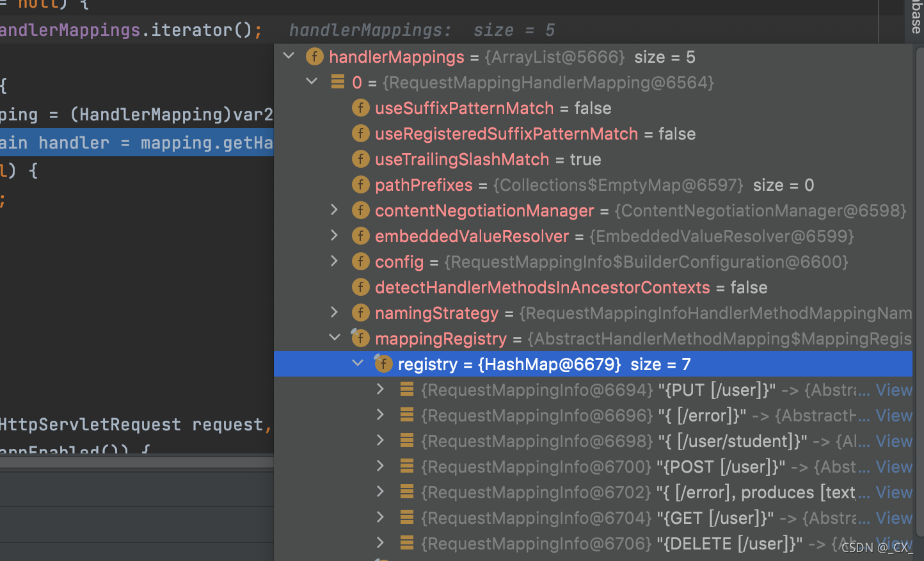924x561 pixels.
Task: Expand the GET [/user] mapping entry
Action: tap(380, 517)
